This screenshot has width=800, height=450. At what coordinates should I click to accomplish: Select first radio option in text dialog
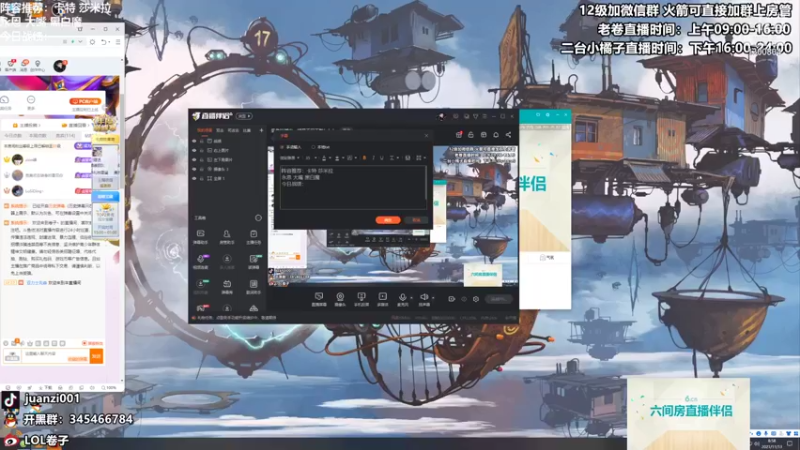(282, 147)
